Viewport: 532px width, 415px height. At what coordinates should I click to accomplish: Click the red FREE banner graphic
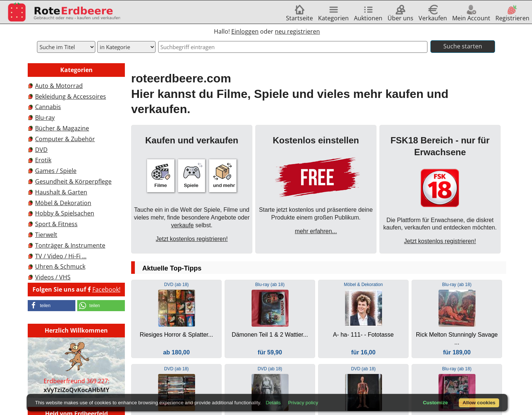[317, 177]
